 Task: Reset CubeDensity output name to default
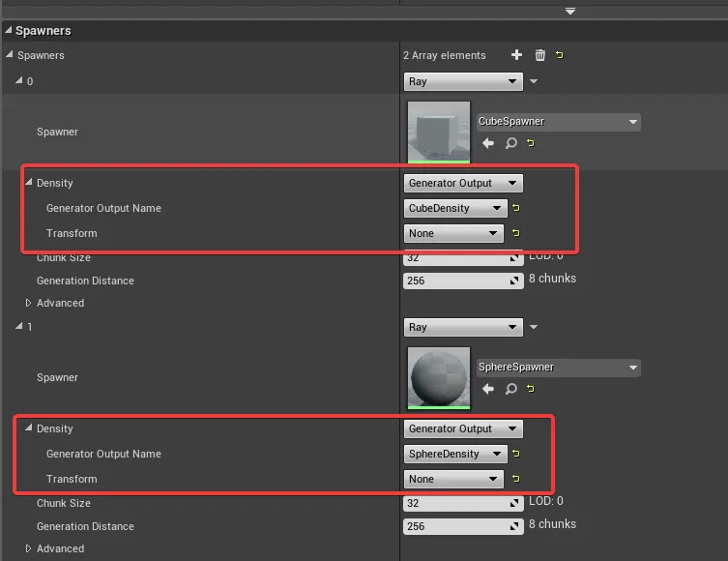pos(516,208)
